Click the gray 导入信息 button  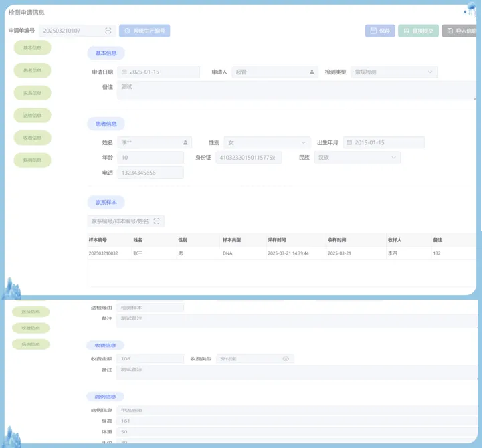tap(460, 31)
